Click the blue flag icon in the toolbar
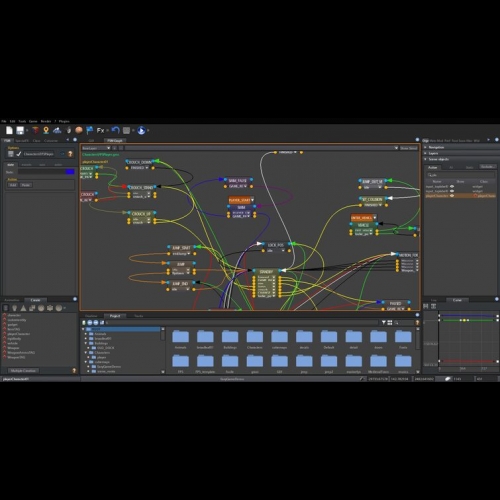 click(x=89, y=130)
